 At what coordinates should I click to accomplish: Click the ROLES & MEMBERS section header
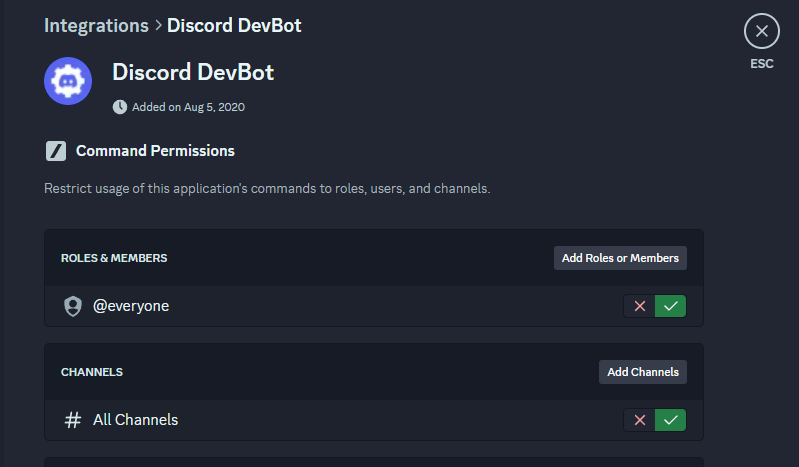tap(114, 258)
